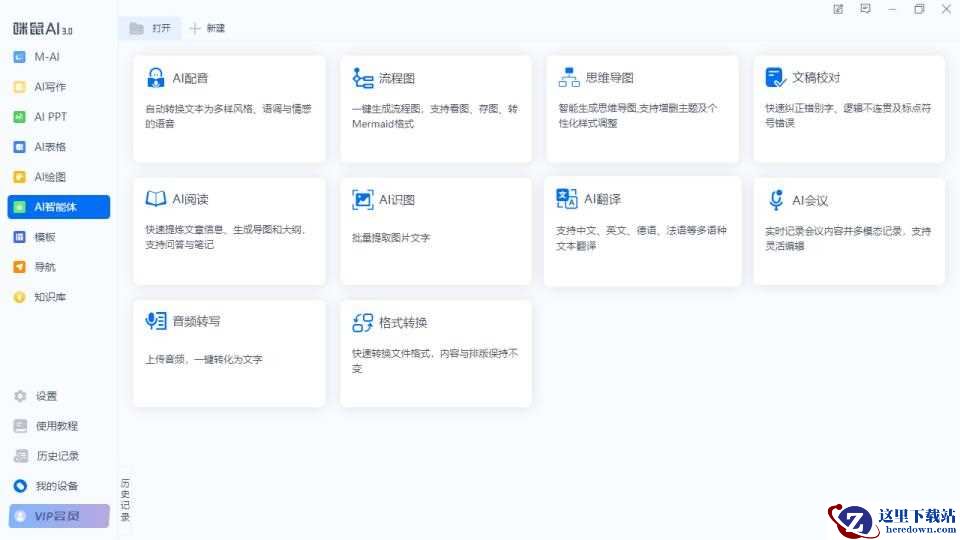This screenshot has width=960, height=540.
Task: Select the 知识库 sidebar icon
Action: click(x=20, y=297)
